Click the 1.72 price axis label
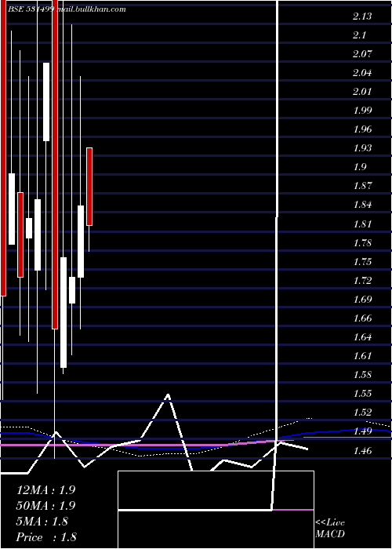 [x=362, y=281]
